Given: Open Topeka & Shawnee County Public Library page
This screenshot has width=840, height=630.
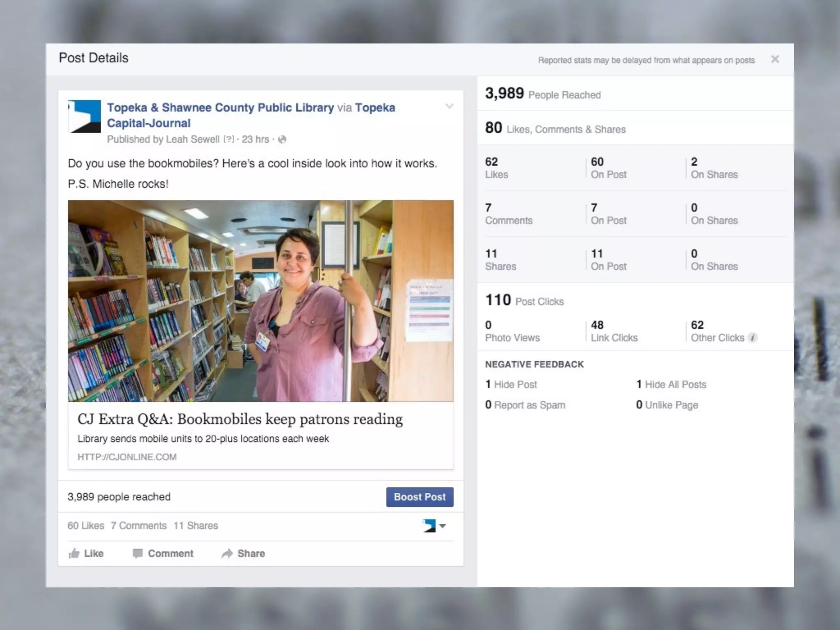Looking at the screenshot, I should (220, 107).
